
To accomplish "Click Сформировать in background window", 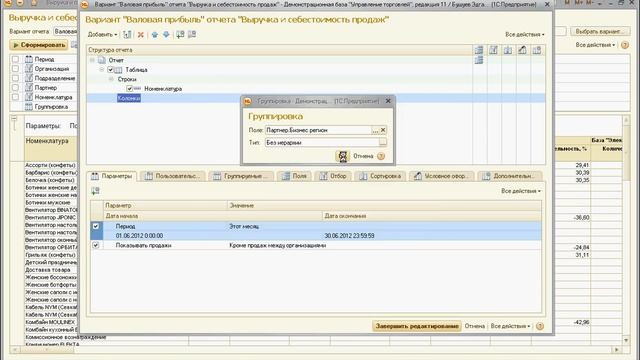I will (x=39, y=45).
